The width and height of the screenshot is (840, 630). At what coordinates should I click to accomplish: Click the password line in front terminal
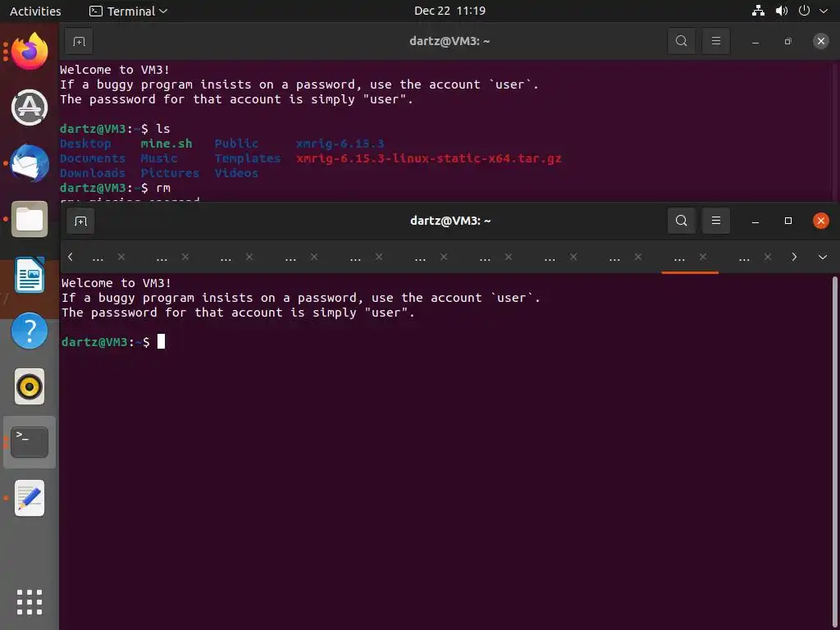click(x=238, y=313)
